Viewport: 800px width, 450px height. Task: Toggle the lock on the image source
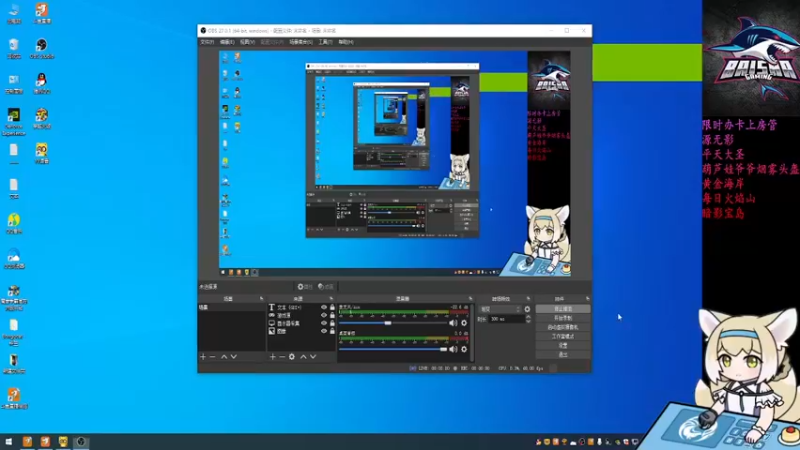coord(332,331)
